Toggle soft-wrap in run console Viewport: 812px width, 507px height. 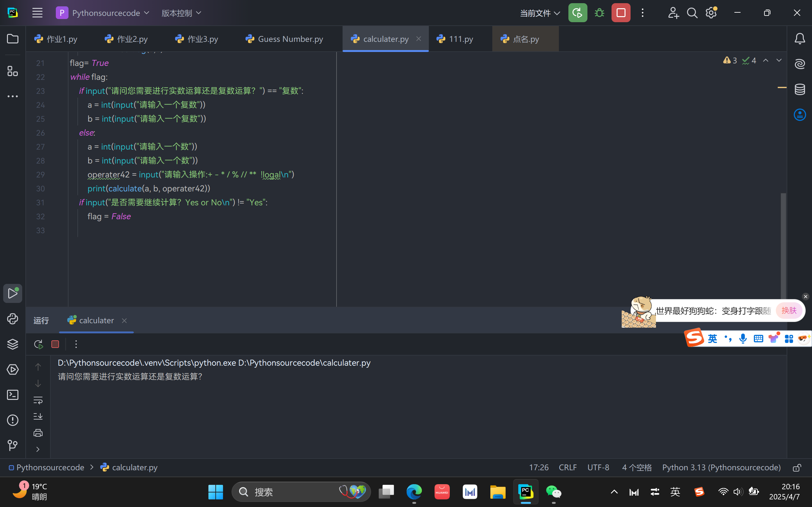(38, 400)
